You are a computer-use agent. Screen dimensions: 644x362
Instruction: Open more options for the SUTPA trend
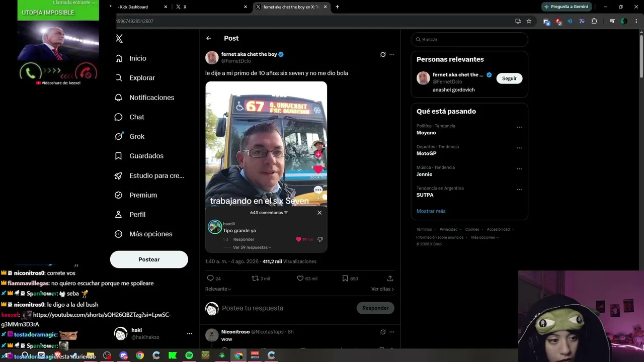(x=519, y=190)
